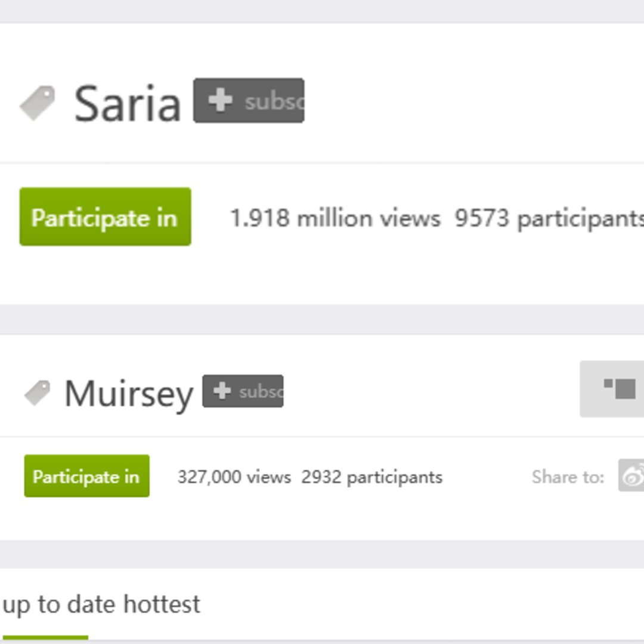644x644 pixels.
Task: Subscribe to the Saria tag
Action: tap(249, 101)
